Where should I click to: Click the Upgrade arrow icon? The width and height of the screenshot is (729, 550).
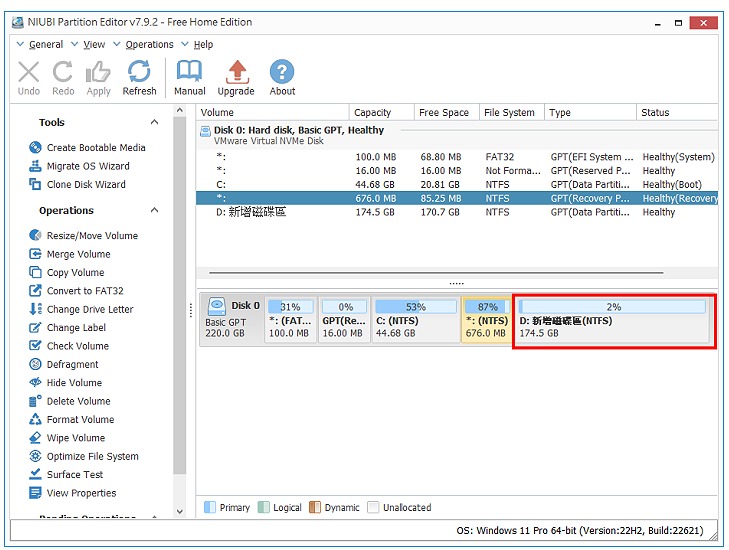(237, 72)
